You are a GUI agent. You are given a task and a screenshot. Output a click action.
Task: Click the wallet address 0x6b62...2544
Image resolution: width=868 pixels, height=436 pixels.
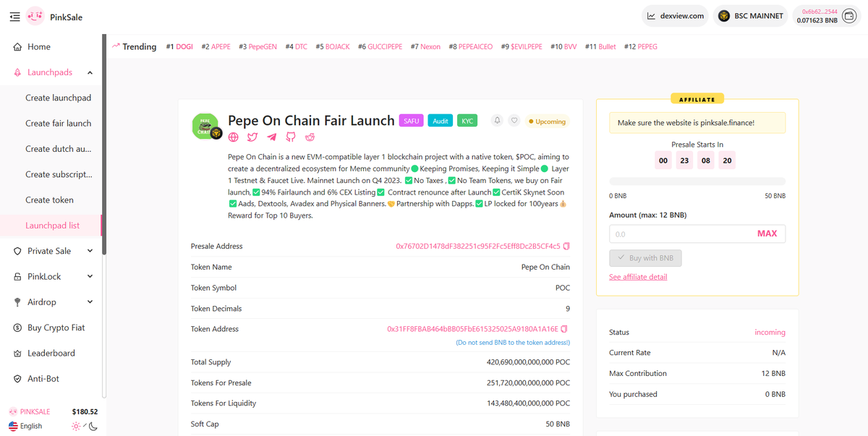point(820,12)
